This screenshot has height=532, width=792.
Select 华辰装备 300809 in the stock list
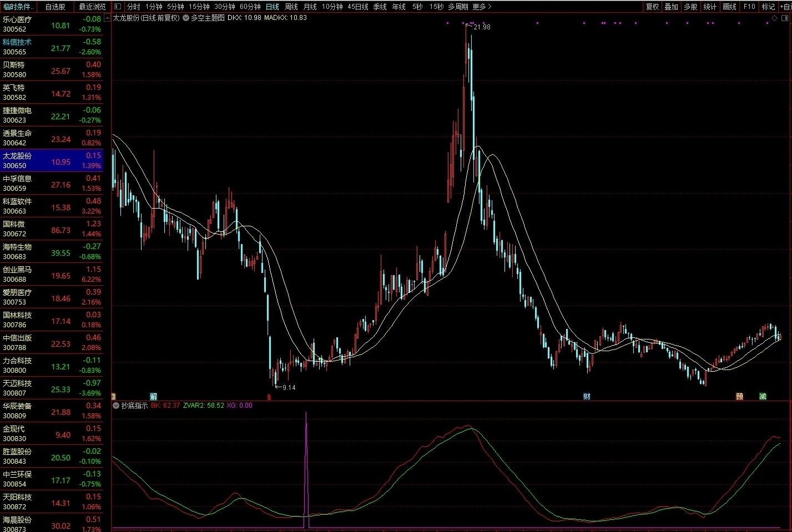(x=52, y=411)
